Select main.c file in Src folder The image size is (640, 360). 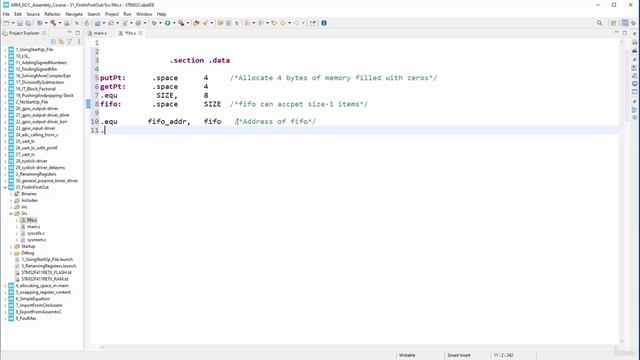(x=33, y=227)
